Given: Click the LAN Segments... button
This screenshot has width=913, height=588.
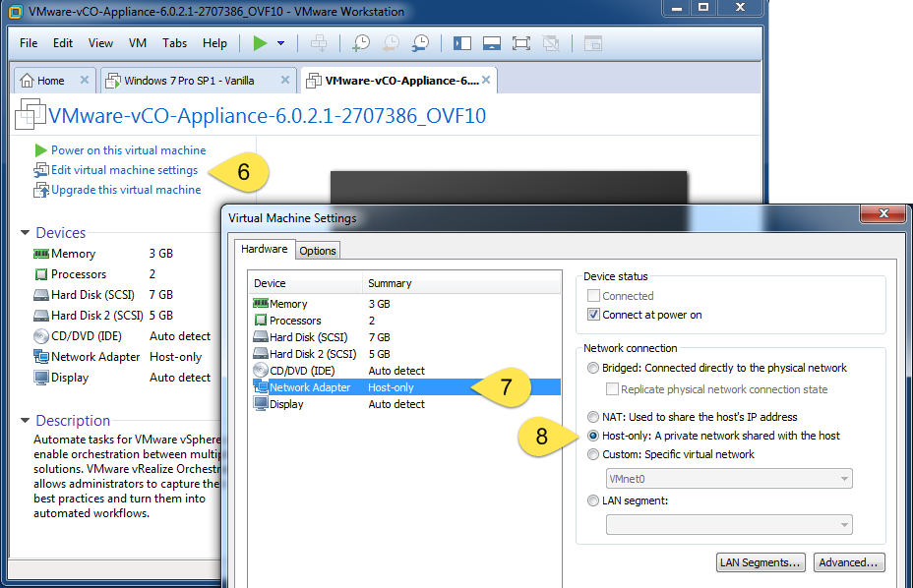Looking at the screenshot, I should [x=761, y=562].
